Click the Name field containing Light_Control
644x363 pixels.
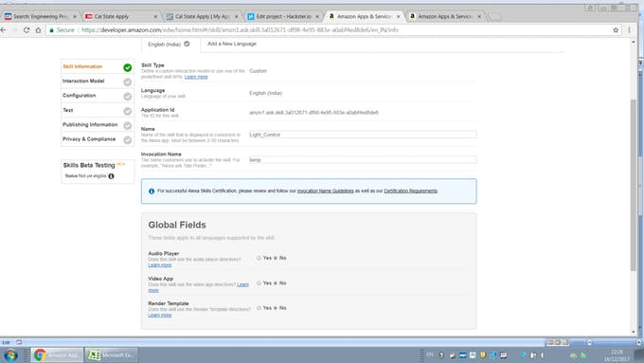pos(363,135)
